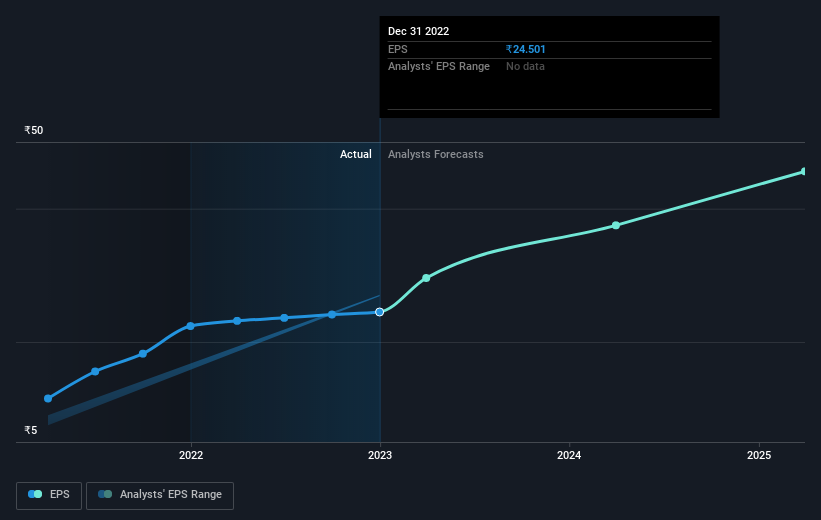821x520 pixels.
Task: Toggle the Analysts' EPS Range legend button
Action: [x=160, y=495]
